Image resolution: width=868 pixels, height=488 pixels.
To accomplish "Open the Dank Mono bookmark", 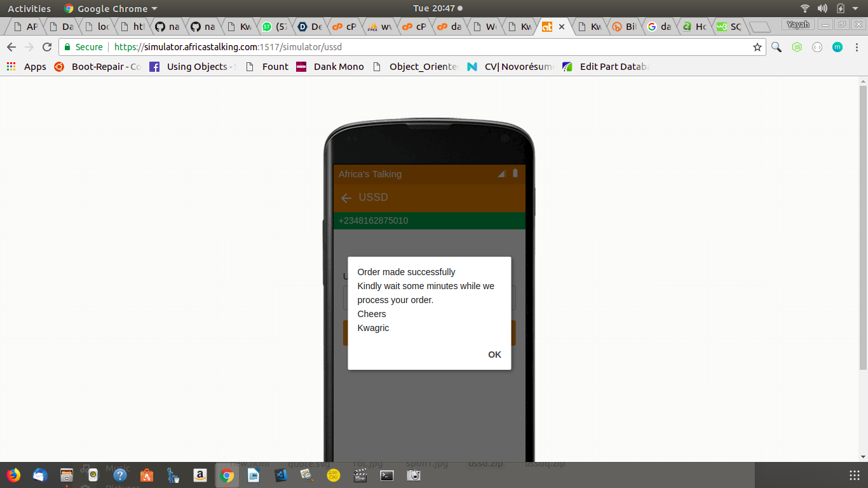I will click(x=330, y=67).
